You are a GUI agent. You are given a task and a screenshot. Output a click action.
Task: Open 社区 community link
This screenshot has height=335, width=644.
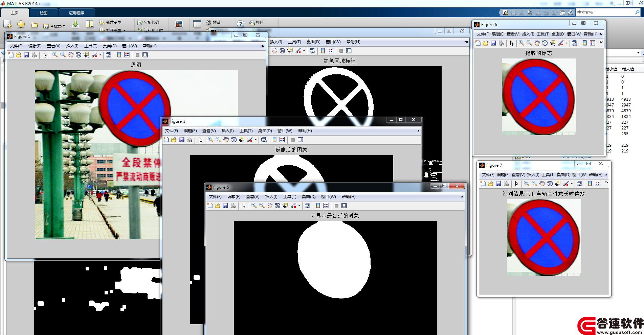(257, 22)
